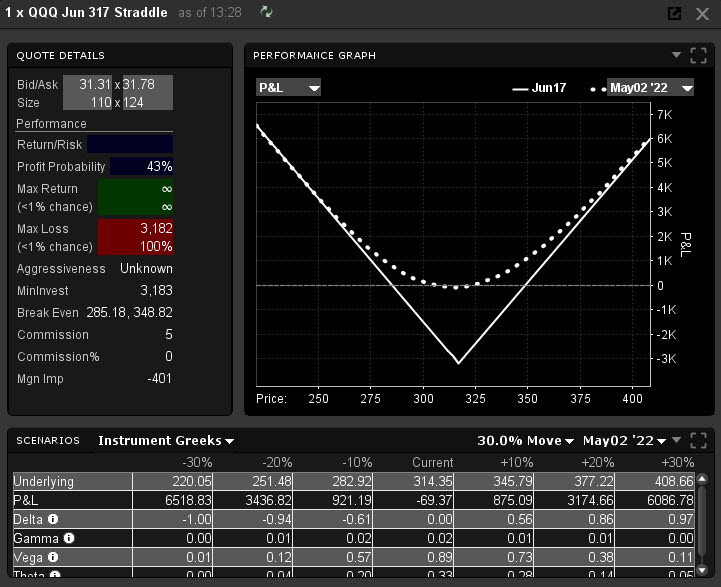Screen dimensions: 721x587
Task: Click the Vega 0.89 cell
Action: tap(413, 557)
